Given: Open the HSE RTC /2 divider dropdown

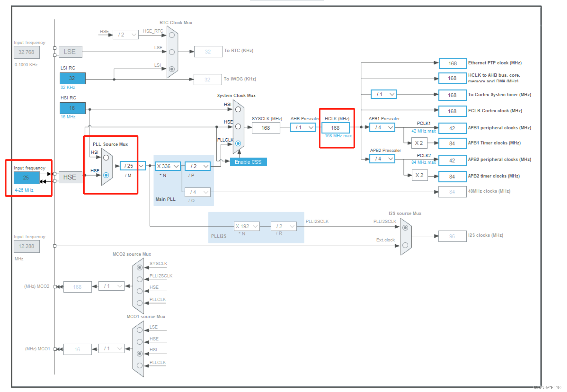Looking at the screenshot, I should 126,34.
